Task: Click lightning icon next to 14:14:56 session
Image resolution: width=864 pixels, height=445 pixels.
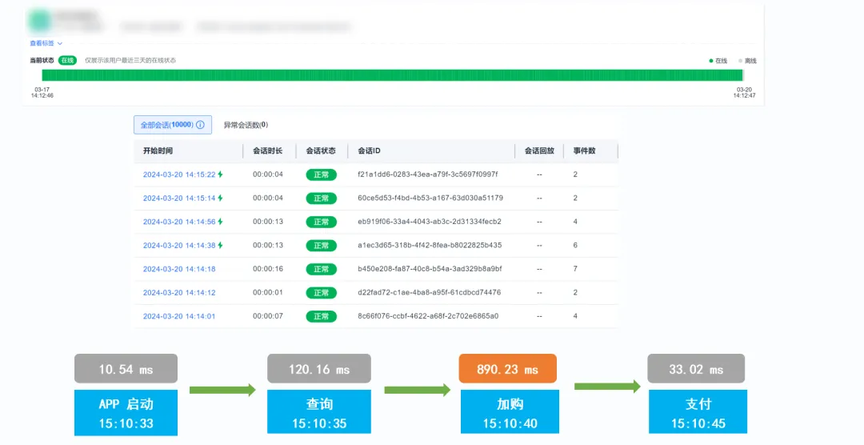Action: tap(220, 222)
